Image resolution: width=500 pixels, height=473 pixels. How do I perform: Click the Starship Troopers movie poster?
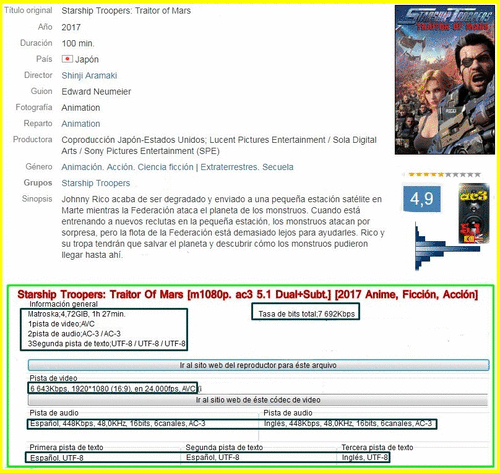coord(445,80)
